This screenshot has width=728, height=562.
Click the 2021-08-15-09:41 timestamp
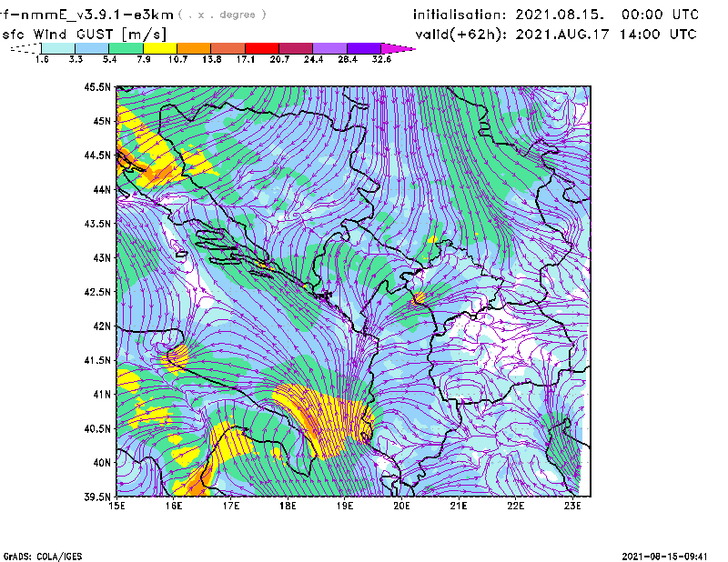[x=664, y=557]
